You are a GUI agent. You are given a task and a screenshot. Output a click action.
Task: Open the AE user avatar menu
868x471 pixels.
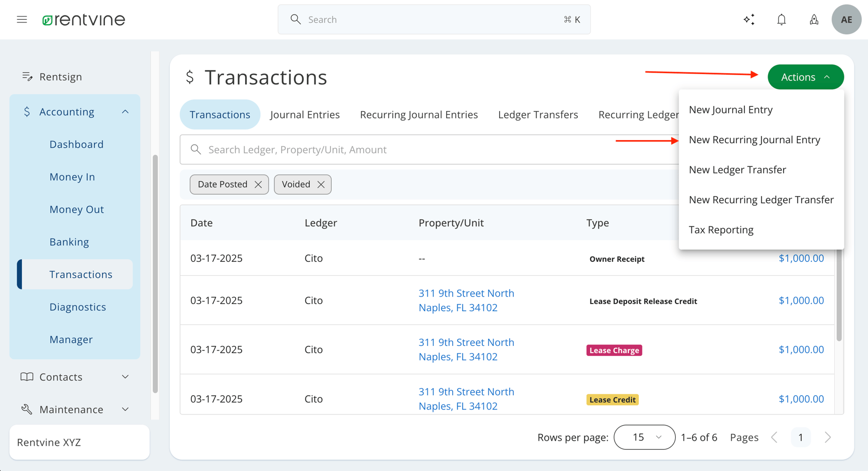[846, 20]
